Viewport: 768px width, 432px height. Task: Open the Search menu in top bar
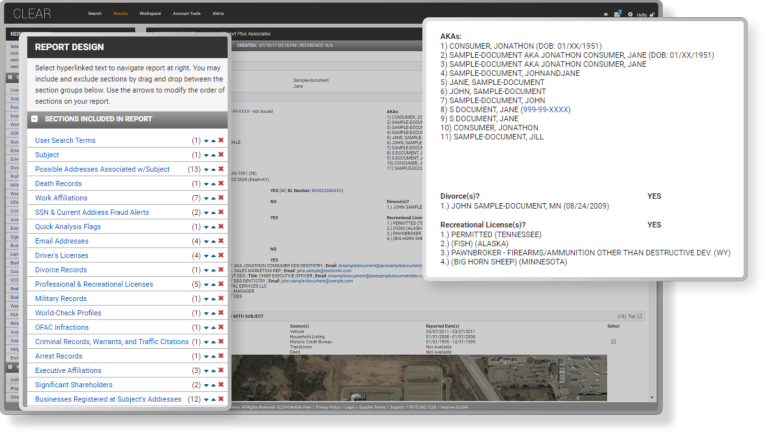[95, 15]
